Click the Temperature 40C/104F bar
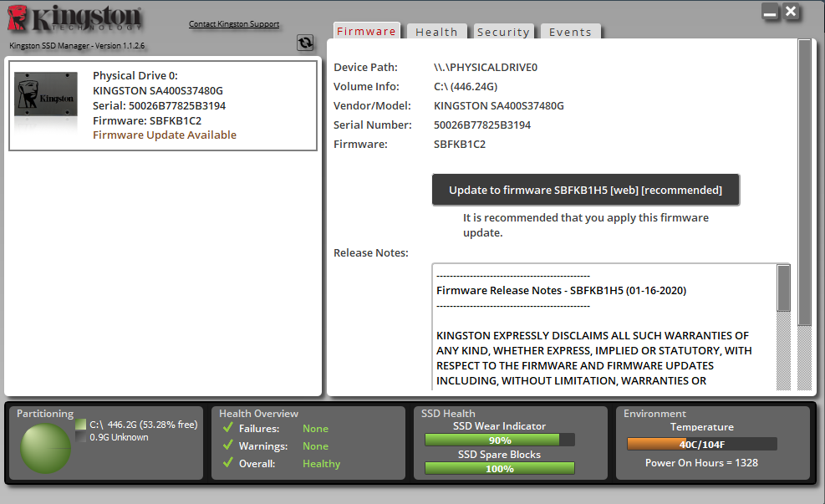 click(x=702, y=444)
